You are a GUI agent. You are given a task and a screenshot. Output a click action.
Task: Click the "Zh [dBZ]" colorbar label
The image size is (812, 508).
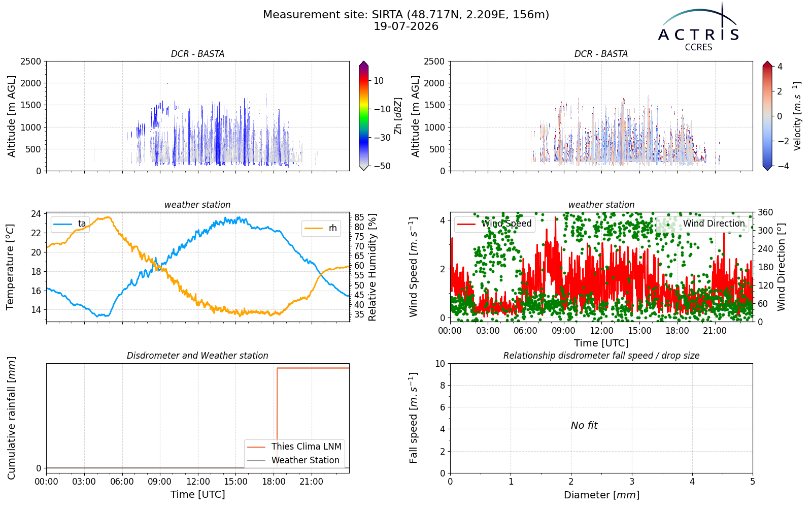point(398,116)
